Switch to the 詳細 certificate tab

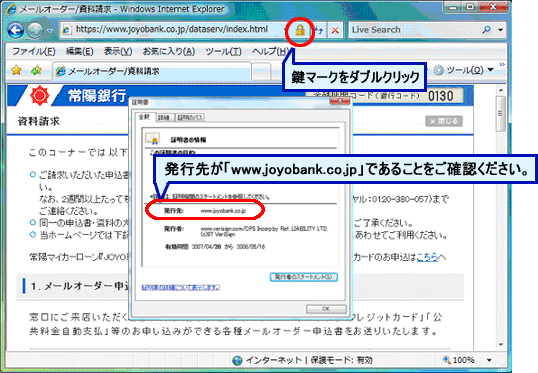(x=164, y=118)
